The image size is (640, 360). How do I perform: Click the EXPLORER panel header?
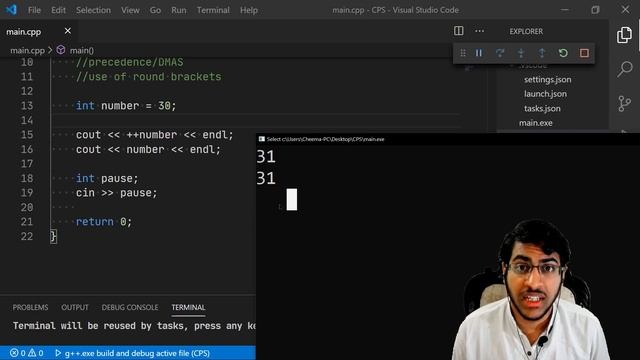click(526, 31)
